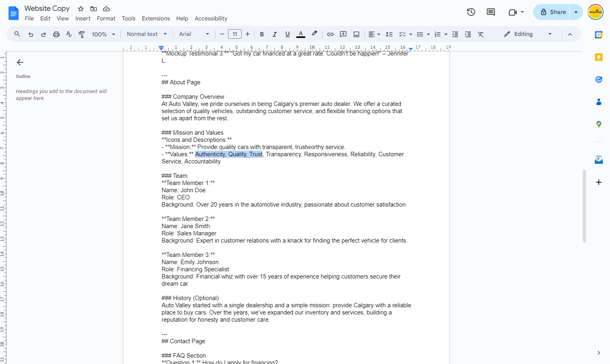Open Google Calendar side panel
Screen dimensions: 610x364
[x=599, y=35]
